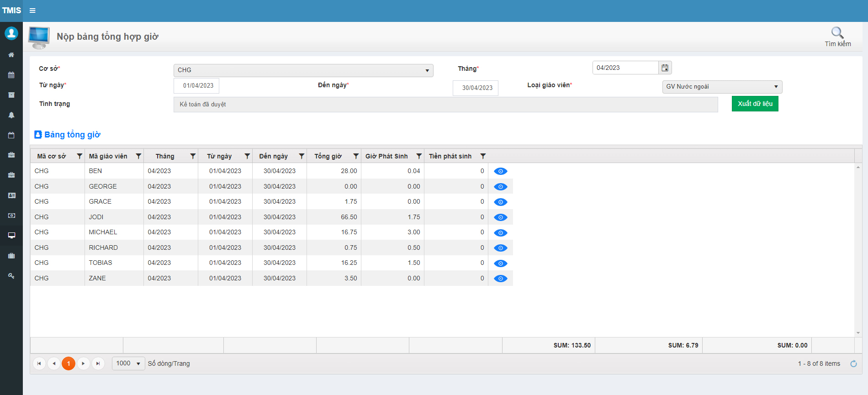The width and height of the screenshot is (868, 395).
Task: Toggle the hamburger menu in the top bar
Action: click(32, 11)
